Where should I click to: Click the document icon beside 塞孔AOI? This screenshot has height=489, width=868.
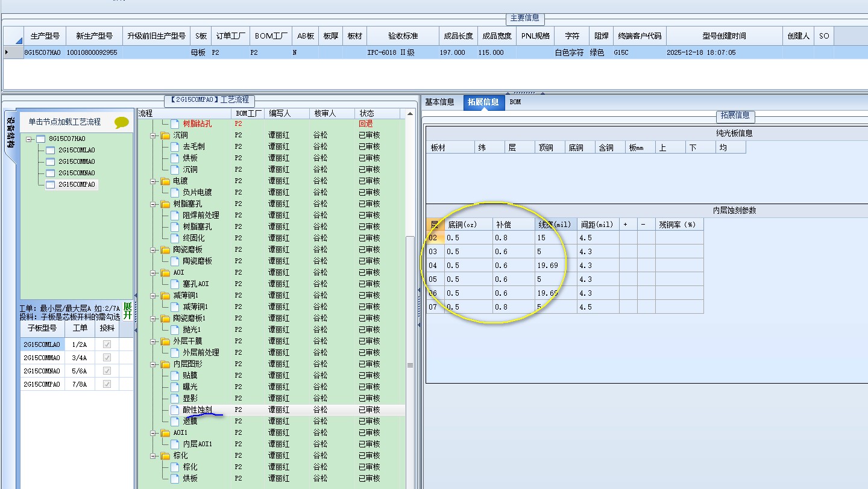(x=175, y=284)
